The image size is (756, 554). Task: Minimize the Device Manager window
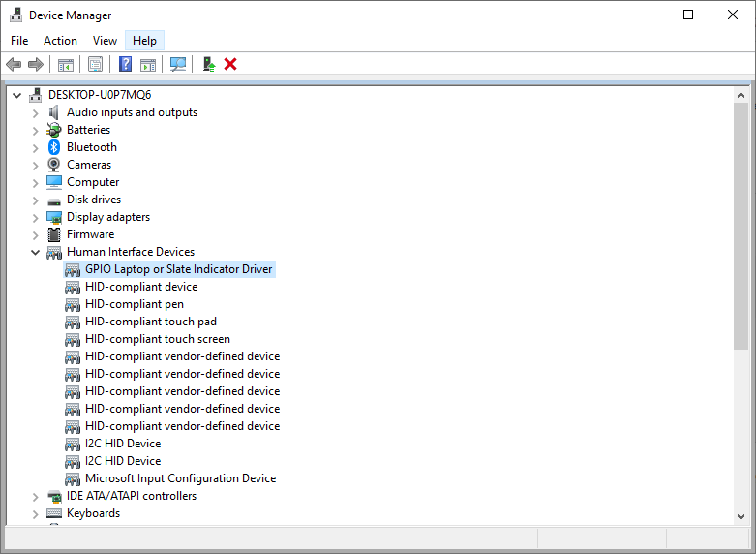[x=645, y=15]
